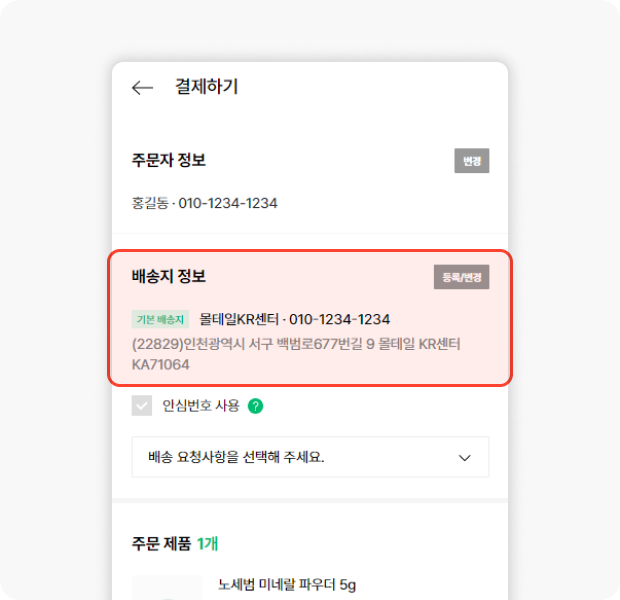Click the 주문 제품 section heading
Viewport: 620px width, 600px height.
162,543
